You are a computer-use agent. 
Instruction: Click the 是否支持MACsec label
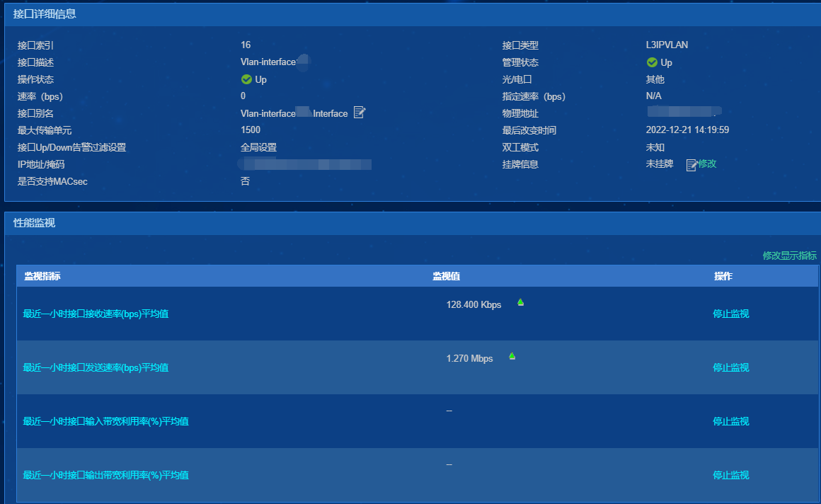point(52,181)
